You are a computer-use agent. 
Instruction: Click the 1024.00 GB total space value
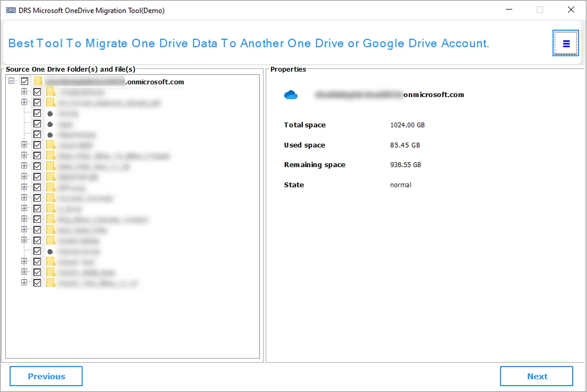pos(407,125)
